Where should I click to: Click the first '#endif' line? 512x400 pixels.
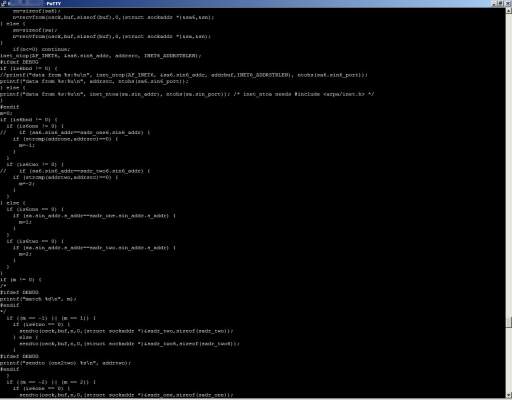[x=10, y=107]
